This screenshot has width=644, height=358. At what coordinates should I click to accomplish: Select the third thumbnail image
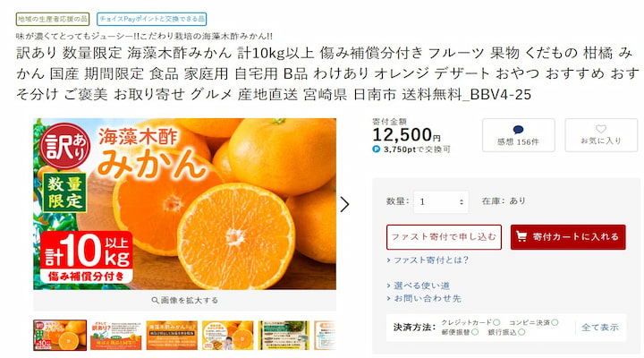pyautogui.click(x=172, y=336)
